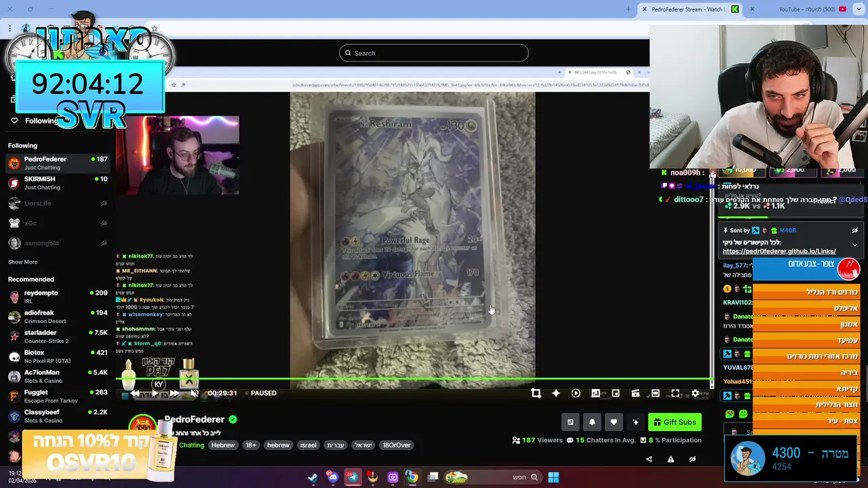Open Classybeef recommended channel
This screenshot has height=488, width=868.
tap(58, 416)
